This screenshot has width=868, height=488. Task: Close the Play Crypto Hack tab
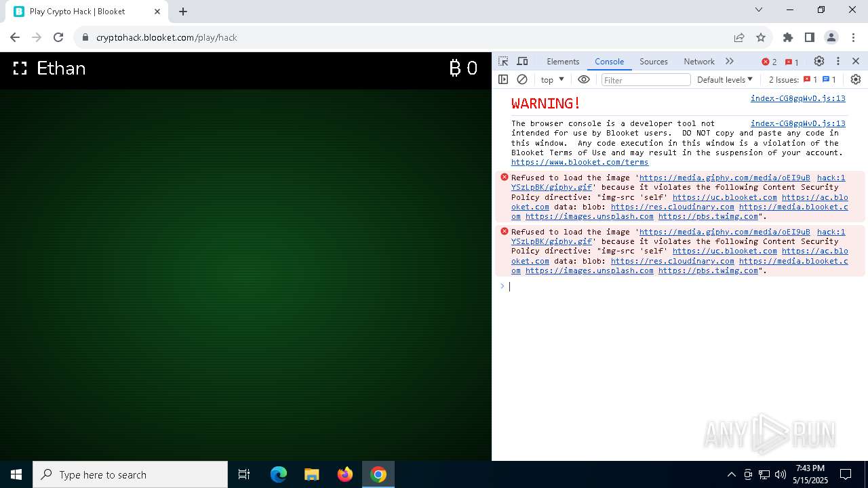[x=157, y=12]
